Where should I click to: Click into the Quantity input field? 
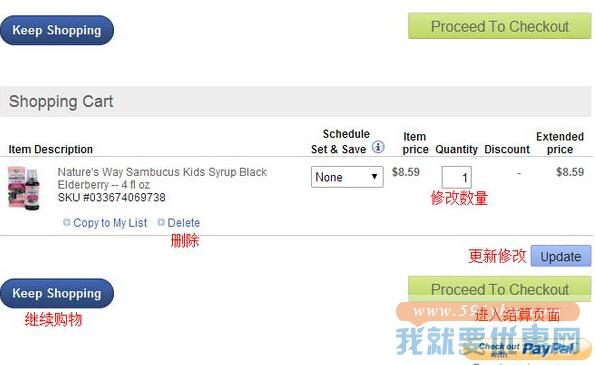(456, 177)
